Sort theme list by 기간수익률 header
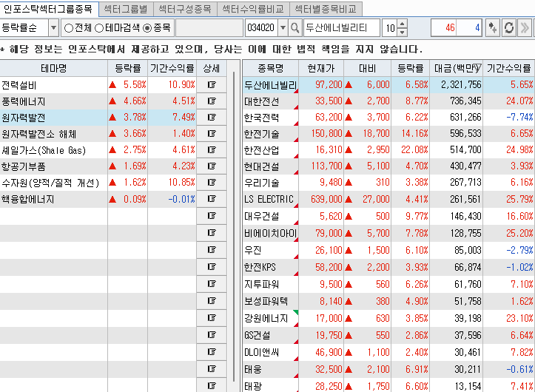Viewport: 535px width, 392px height. [x=172, y=68]
